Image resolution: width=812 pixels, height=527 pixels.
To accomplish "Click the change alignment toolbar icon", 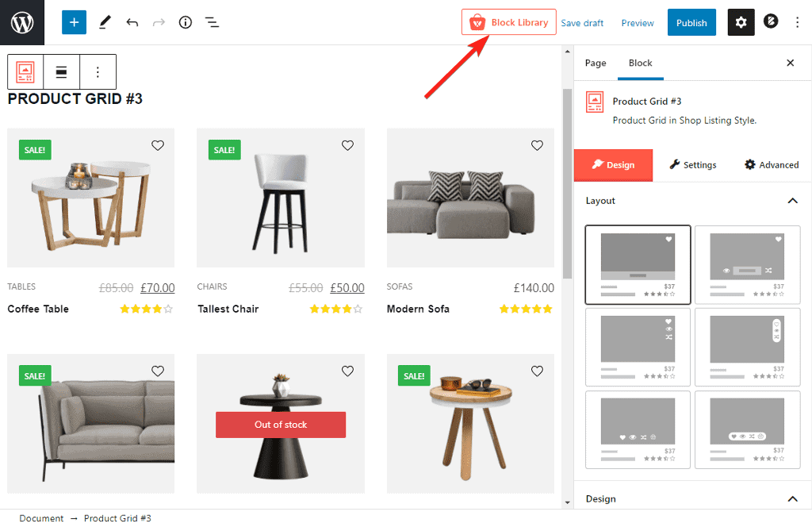I will coord(61,71).
